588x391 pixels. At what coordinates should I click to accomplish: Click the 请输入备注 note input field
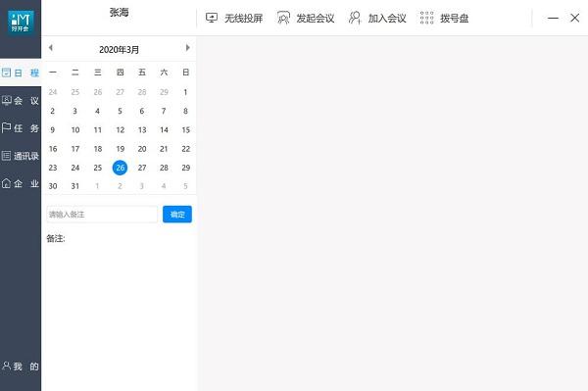tap(102, 214)
